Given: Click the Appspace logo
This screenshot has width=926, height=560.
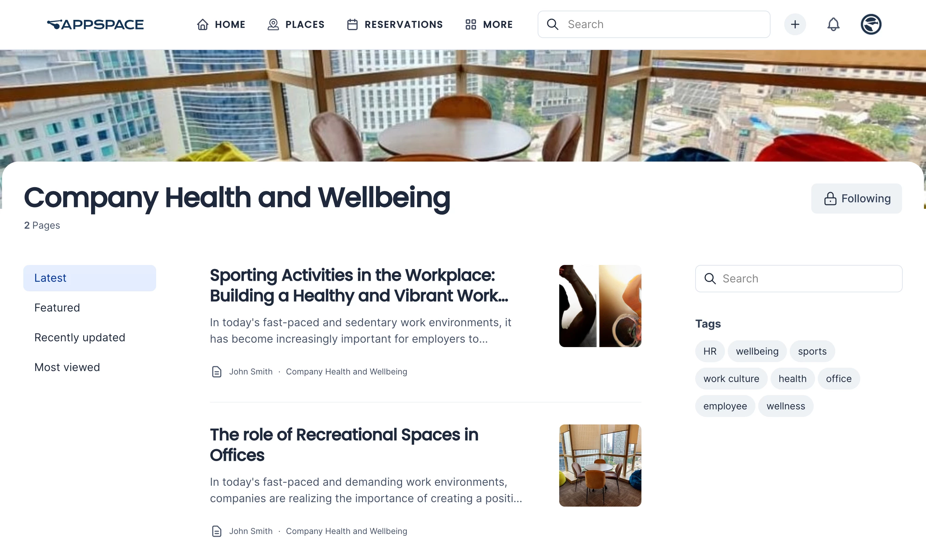Looking at the screenshot, I should [95, 24].
